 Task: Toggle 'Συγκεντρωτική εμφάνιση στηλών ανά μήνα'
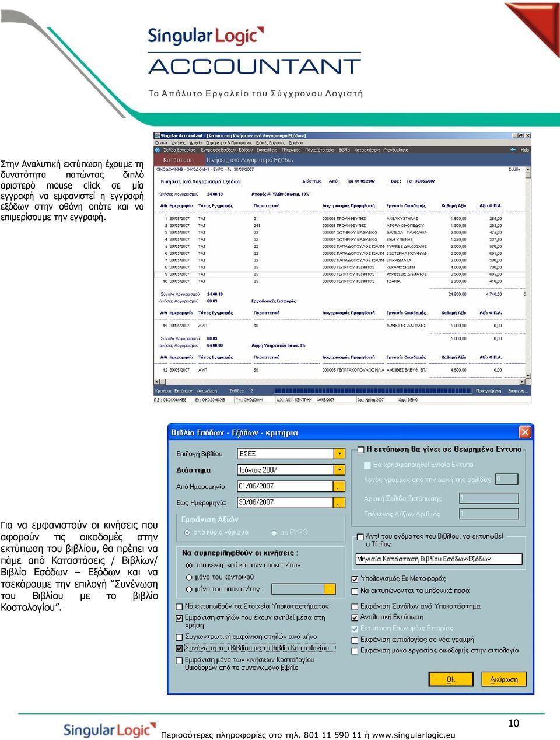click(180, 637)
